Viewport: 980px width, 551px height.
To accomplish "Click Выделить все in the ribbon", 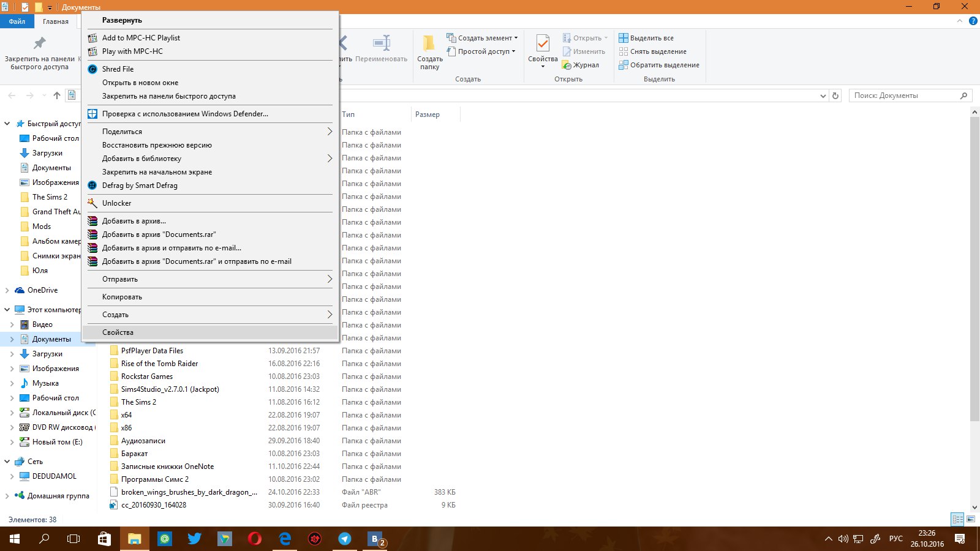I will (646, 38).
